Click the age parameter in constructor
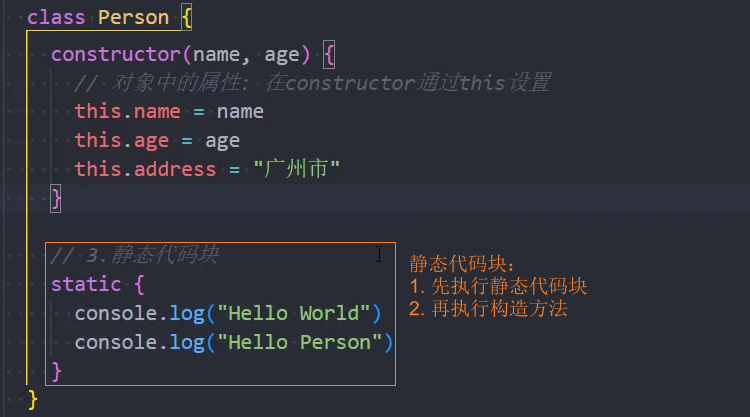Viewport: 750px width, 417px height. (282, 55)
